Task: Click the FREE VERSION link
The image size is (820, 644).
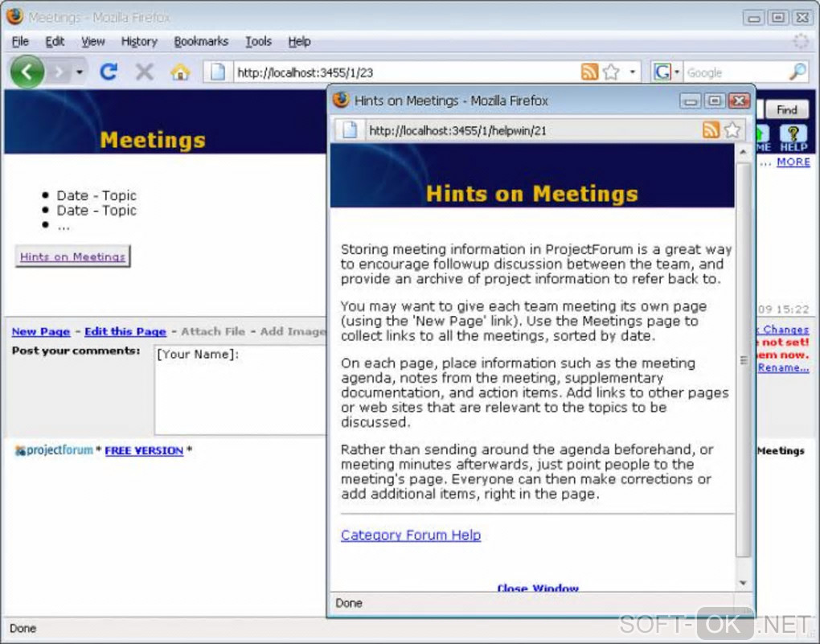Action: pyautogui.click(x=144, y=450)
